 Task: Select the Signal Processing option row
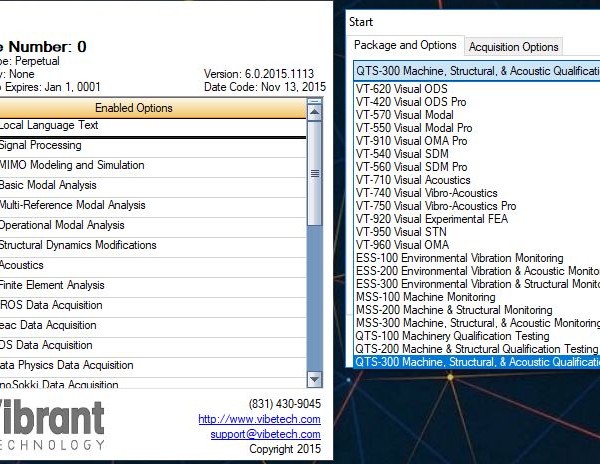pos(40,146)
